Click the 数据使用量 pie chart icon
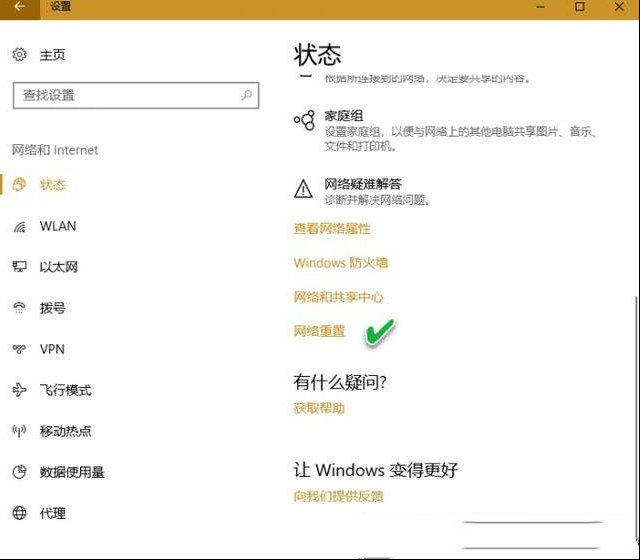This screenshot has height=560, width=640. (x=19, y=472)
